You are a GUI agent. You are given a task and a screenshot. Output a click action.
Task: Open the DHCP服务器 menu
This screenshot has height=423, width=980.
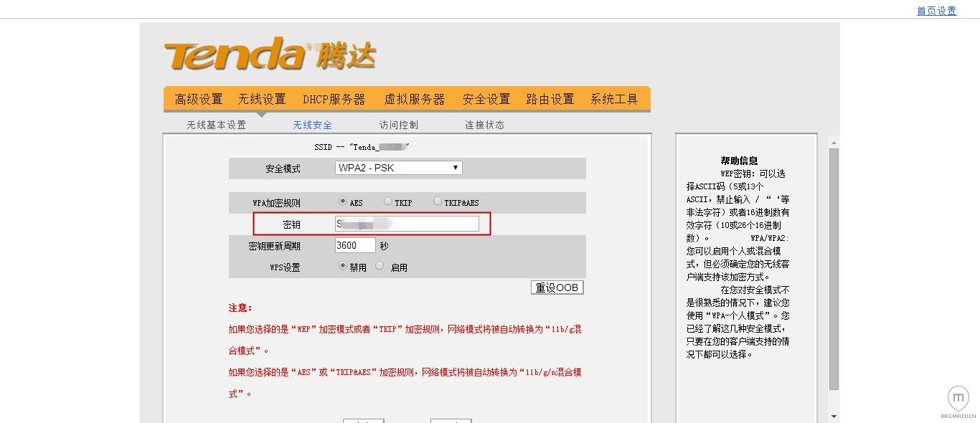click(334, 99)
